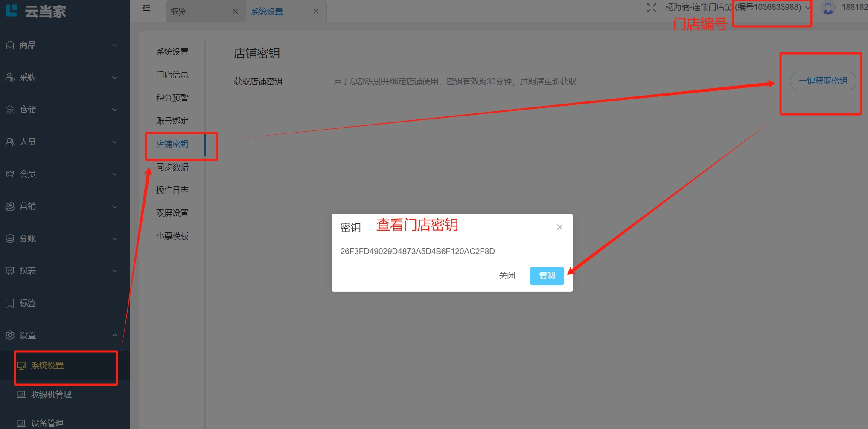Click the key string text in dialog
Screen dimensions: 868x429
click(417, 251)
